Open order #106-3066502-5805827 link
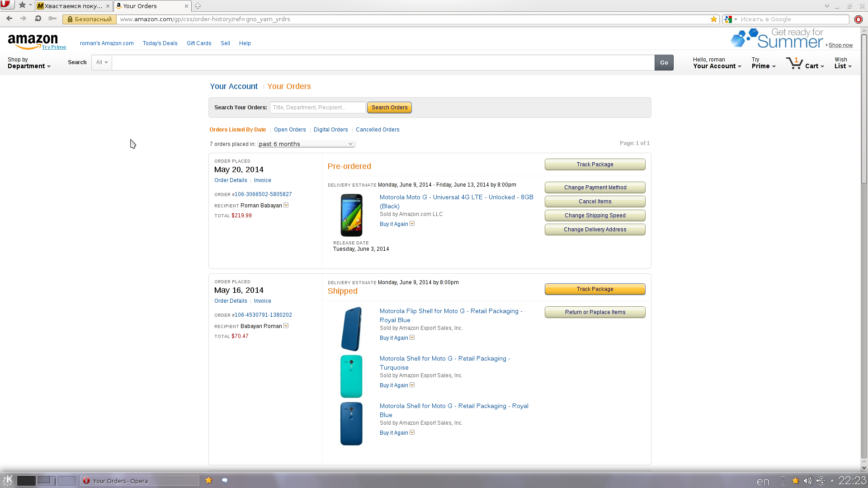The height and width of the screenshot is (488, 868). [x=263, y=194]
